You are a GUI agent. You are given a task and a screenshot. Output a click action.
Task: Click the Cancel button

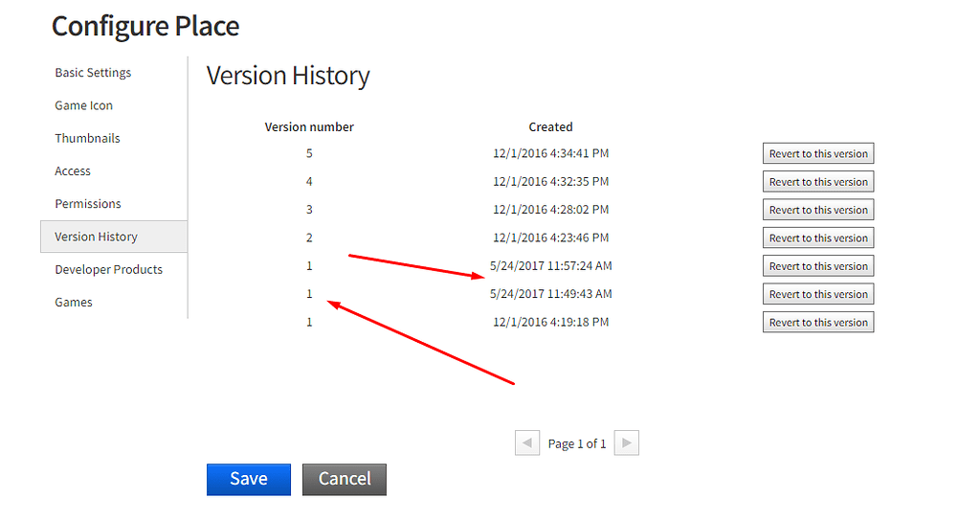tap(345, 479)
